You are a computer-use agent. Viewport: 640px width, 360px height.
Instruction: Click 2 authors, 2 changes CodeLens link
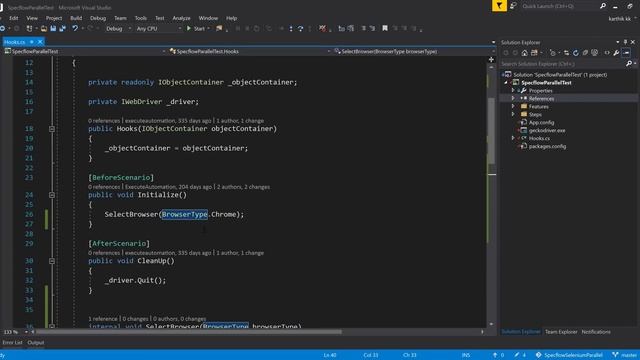(243, 187)
